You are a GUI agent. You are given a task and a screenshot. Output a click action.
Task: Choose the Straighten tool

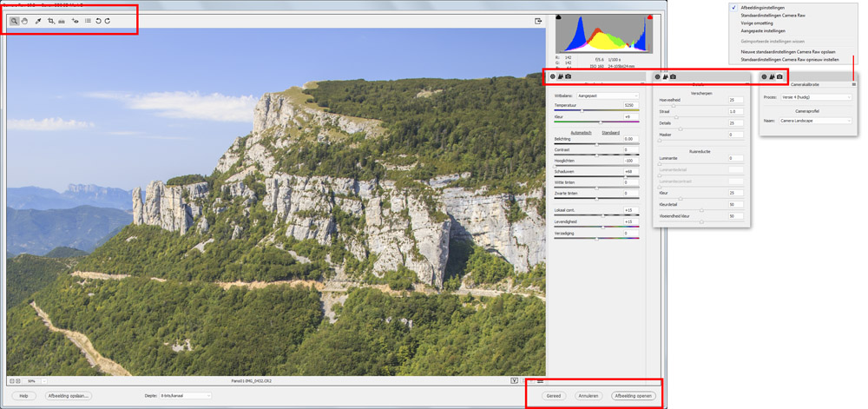(62, 21)
